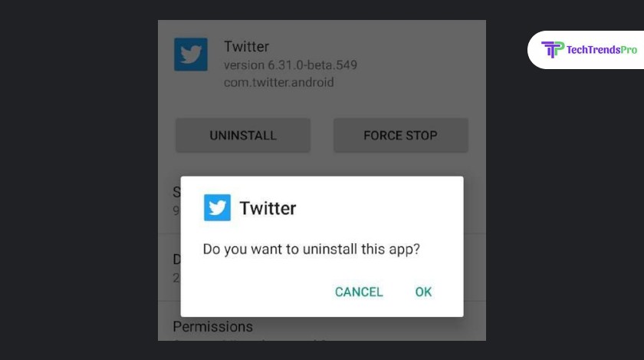Cancel the uninstall confirmation dialog
The image size is (644, 360).
[x=359, y=292]
